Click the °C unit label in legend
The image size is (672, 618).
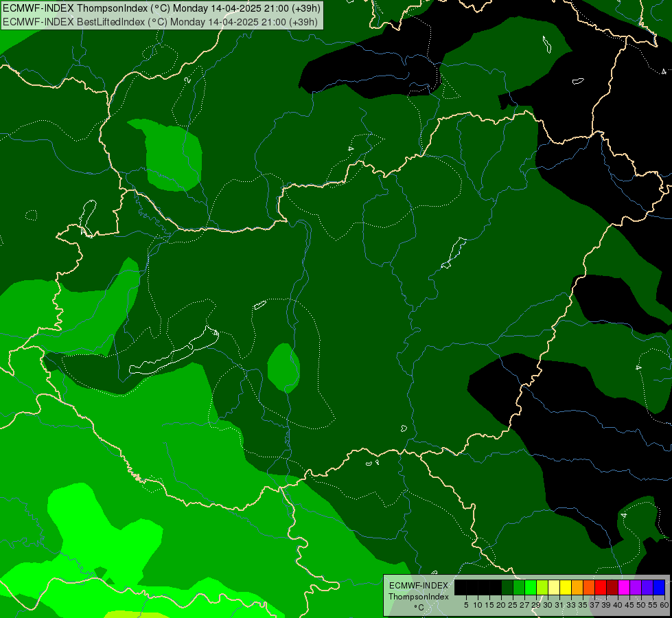pyautogui.click(x=419, y=607)
